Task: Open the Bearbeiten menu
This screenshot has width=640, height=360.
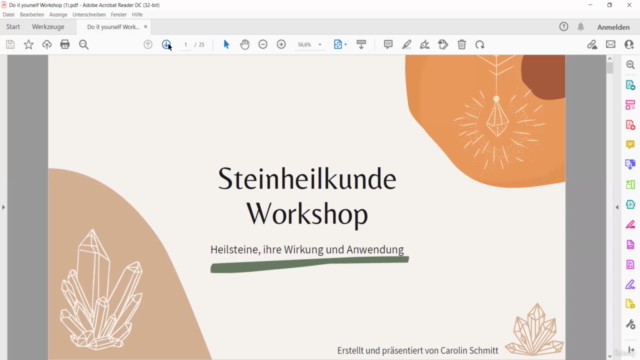Action: (32, 14)
